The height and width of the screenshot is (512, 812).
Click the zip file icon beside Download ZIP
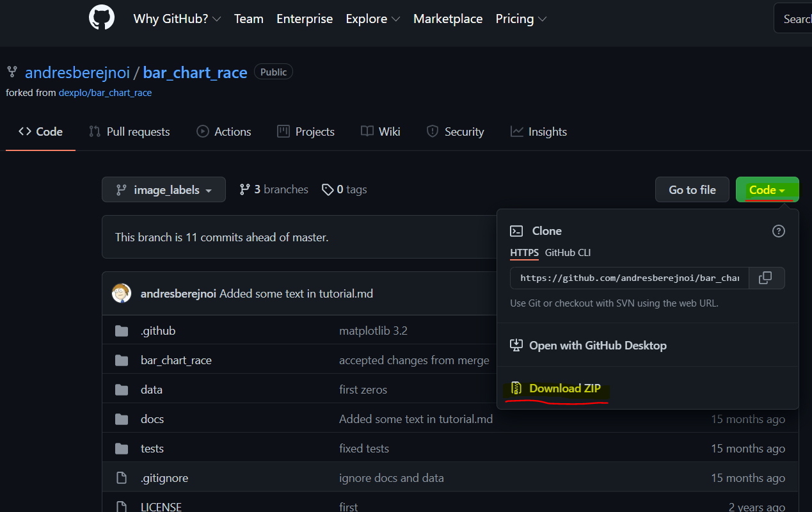tap(516, 388)
